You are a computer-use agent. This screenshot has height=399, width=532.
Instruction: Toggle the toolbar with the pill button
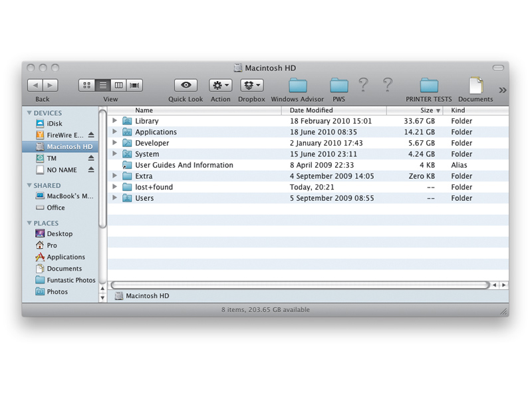point(498,68)
